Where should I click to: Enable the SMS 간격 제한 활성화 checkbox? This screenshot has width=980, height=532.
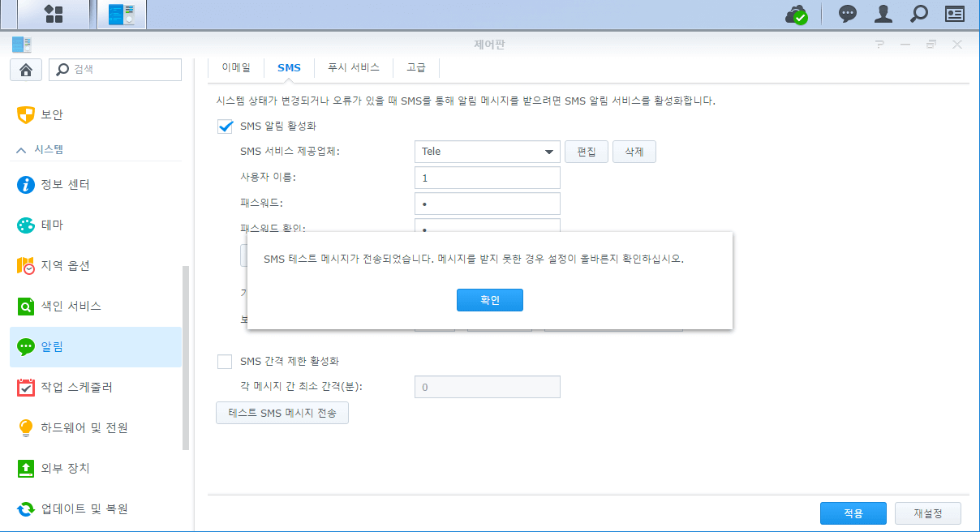point(226,361)
